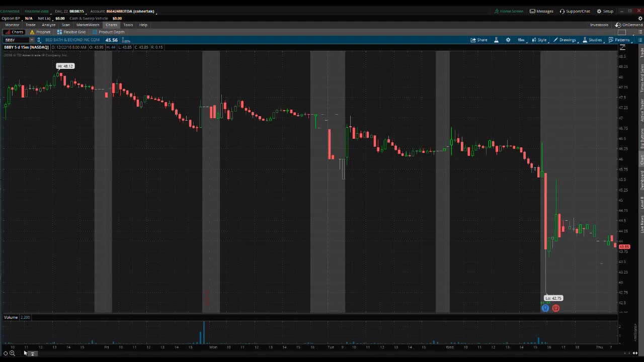Go to the Trade main tab

(31, 25)
